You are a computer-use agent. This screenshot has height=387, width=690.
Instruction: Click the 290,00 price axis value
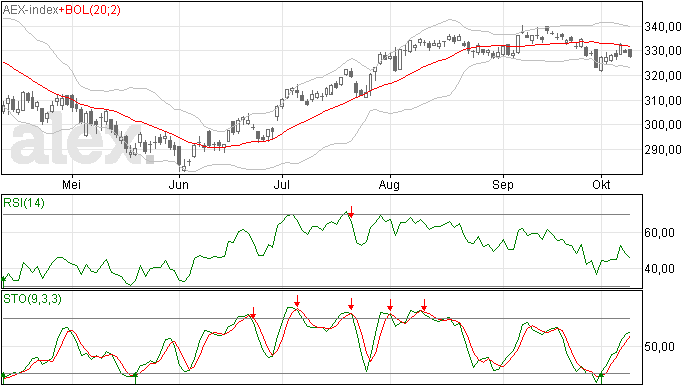pyautogui.click(x=663, y=150)
